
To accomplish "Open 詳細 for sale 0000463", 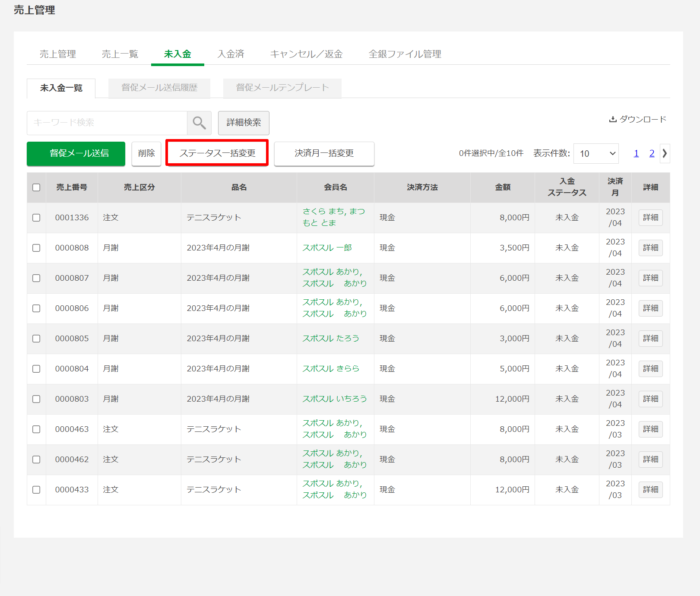I will [x=651, y=429].
